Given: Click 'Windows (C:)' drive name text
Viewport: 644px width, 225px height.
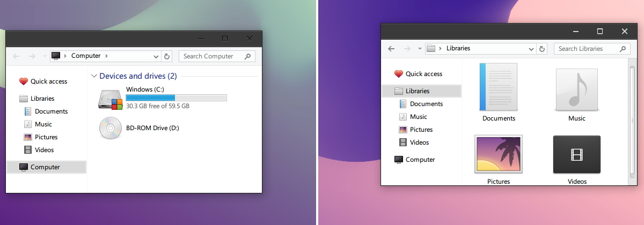Looking at the screenshot, I should (x=145, y=89).
